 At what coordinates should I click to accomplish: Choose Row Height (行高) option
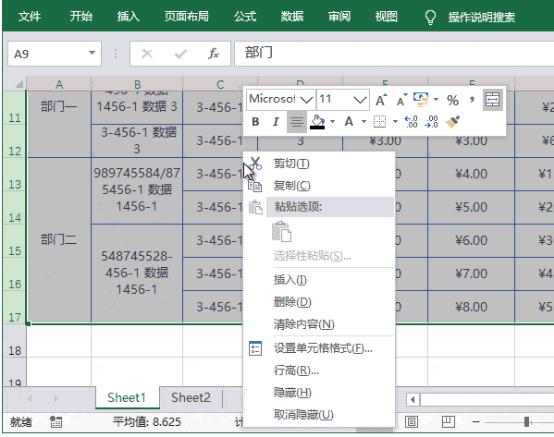coord(319,371)
